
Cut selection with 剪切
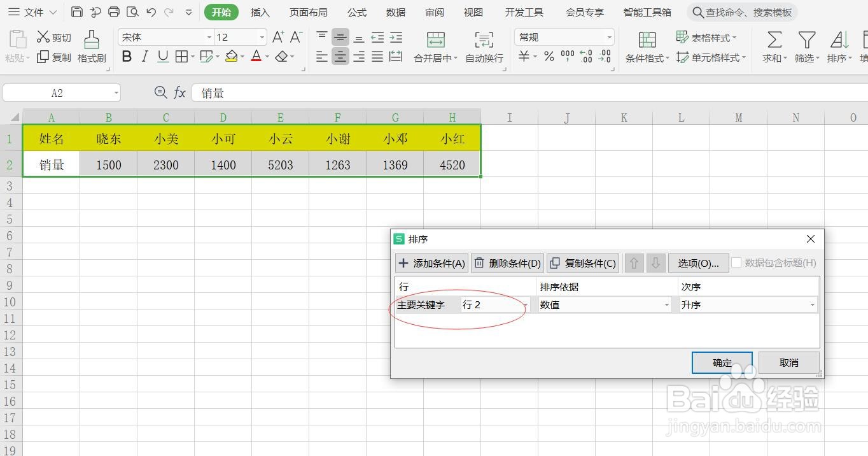click(x=54, y=38)
